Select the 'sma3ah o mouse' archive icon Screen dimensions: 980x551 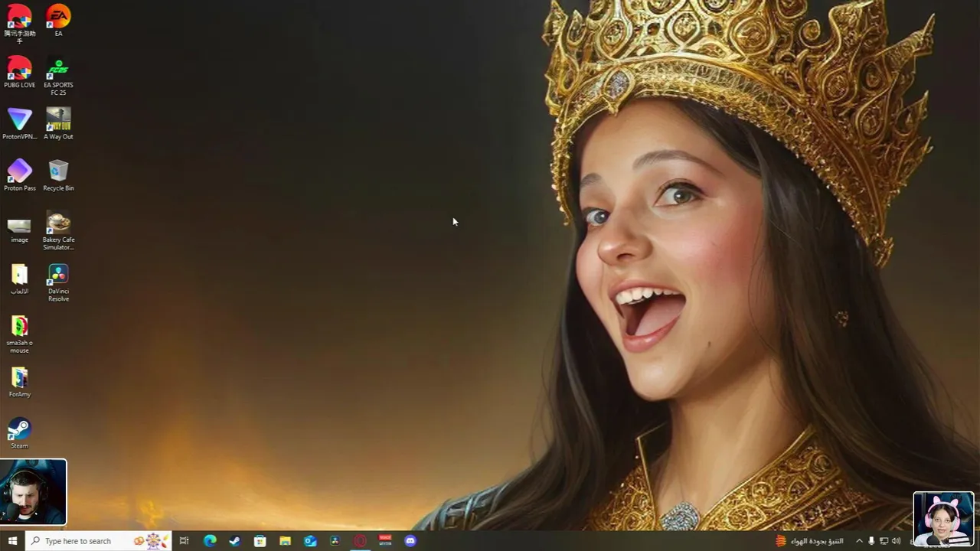tap(19, 334)
